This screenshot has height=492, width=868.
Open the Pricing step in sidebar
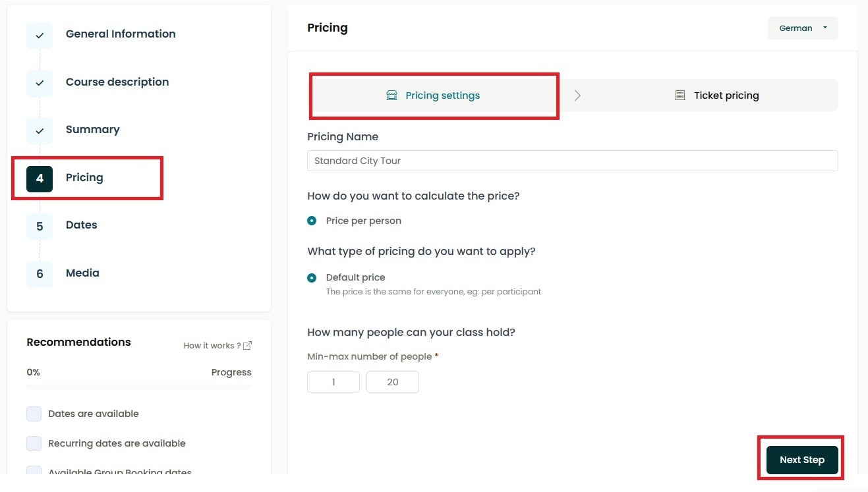point(84,178)
